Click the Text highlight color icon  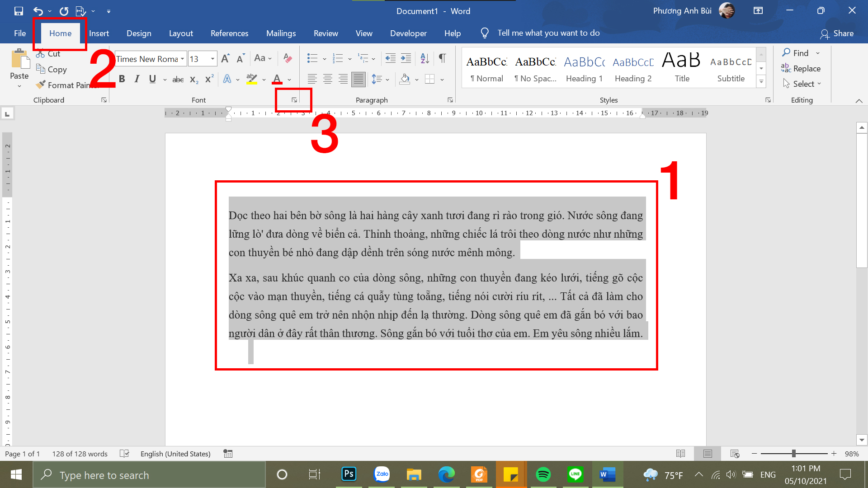click(x=251, y=79)
